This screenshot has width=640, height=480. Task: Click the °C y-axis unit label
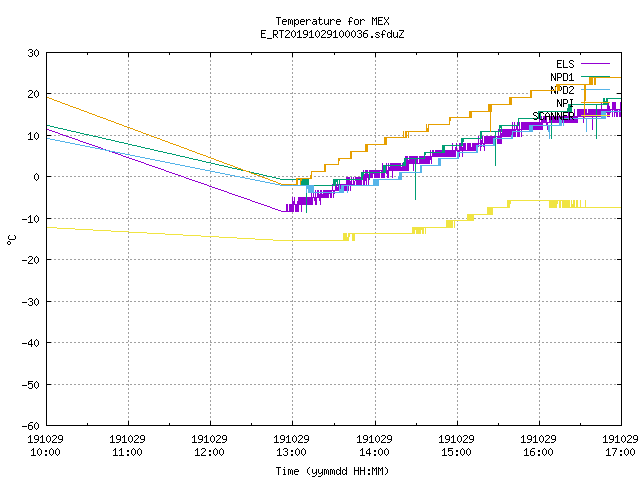click(x=11, y=240)
